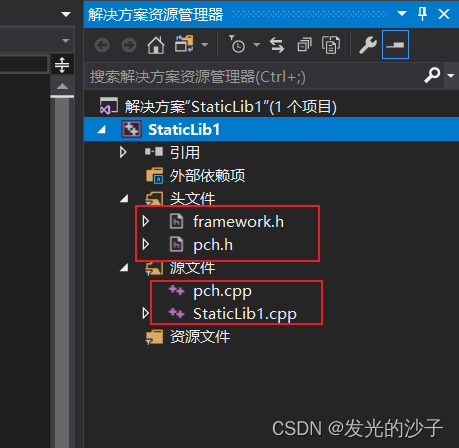Image resolution: width=459 pixels, height=448 pixels.
Task: Select the 头文件 folder label
Action: tap(192, 199)
